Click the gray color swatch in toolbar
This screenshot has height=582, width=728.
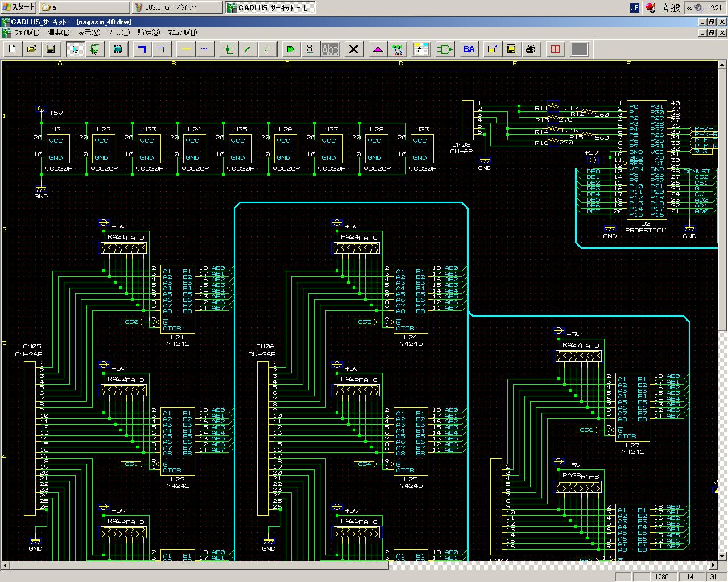coord(579,49)
